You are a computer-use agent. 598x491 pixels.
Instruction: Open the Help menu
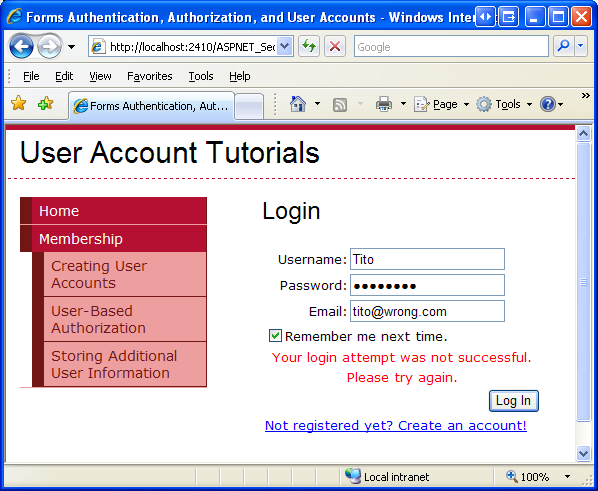click(240, 76)
